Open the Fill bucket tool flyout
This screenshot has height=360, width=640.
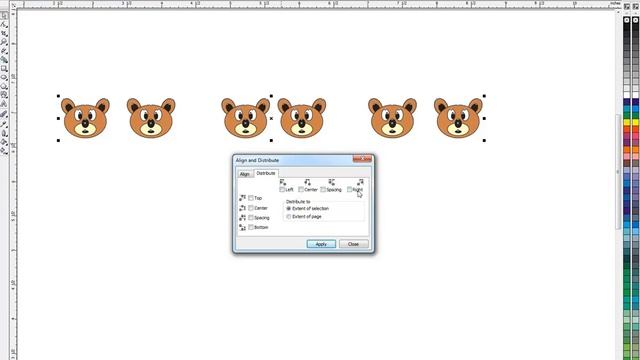(4, 142)
